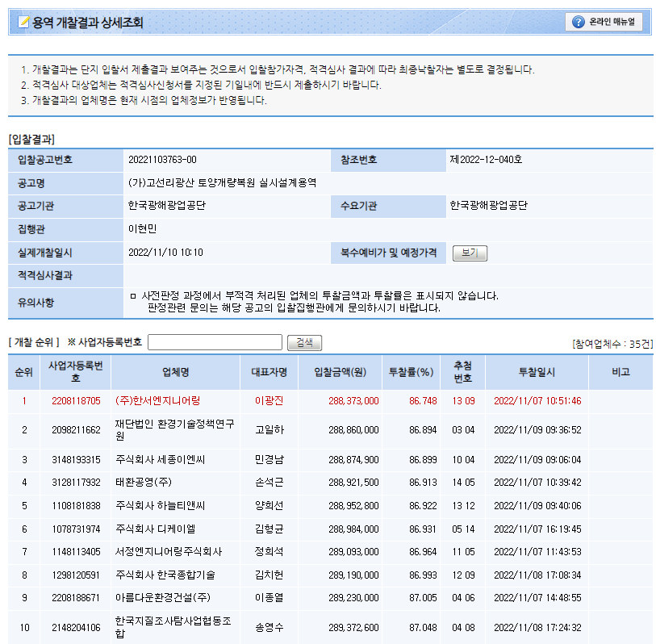Open the 온라인 매뉴얼 help button
656x644 pixels.
tap(604, 22)
